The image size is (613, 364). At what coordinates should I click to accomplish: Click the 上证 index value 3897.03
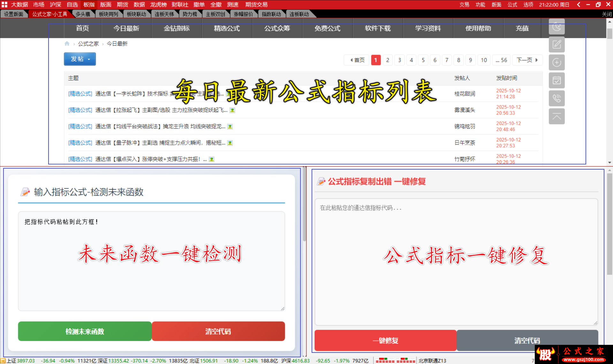tap(26, 361)
